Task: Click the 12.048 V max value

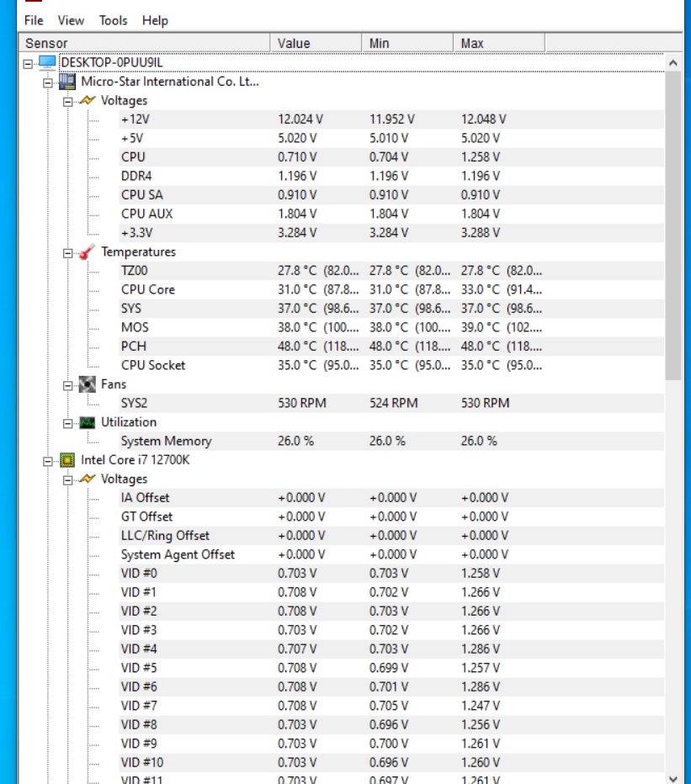Action: coord(483,119)
